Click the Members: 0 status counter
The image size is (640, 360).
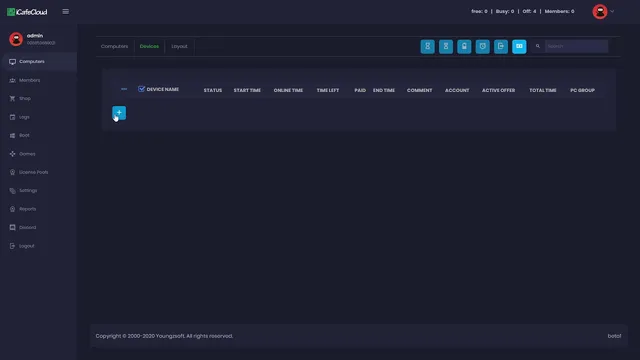[560, 11]
